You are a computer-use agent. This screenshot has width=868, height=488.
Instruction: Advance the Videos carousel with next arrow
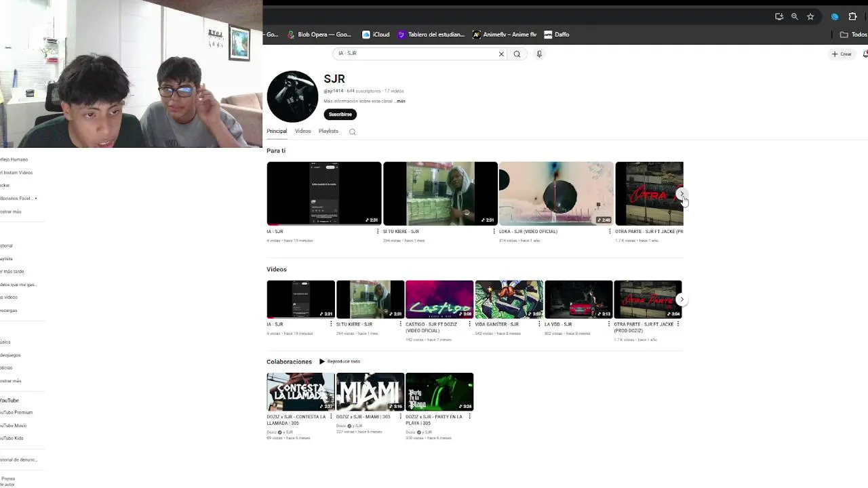pos(682,300)
